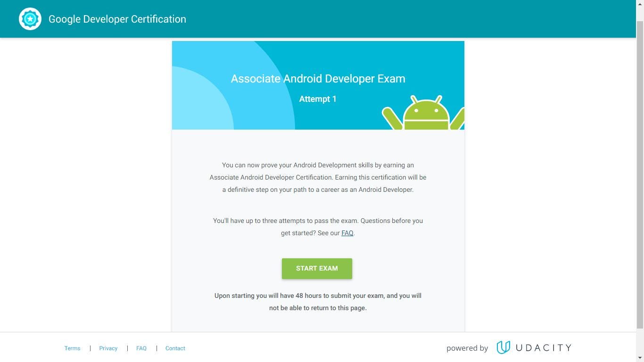Click the START EXAM button

(317, 269)
